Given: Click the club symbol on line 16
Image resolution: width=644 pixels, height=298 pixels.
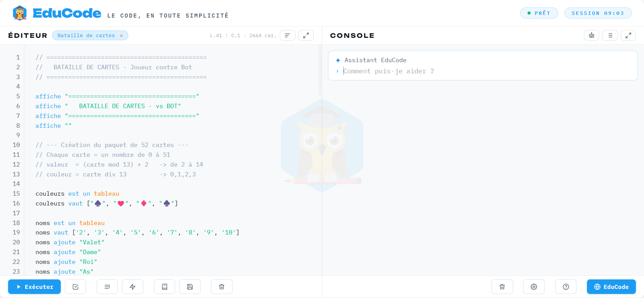Looking at the screenshot, I should point(167,203).
